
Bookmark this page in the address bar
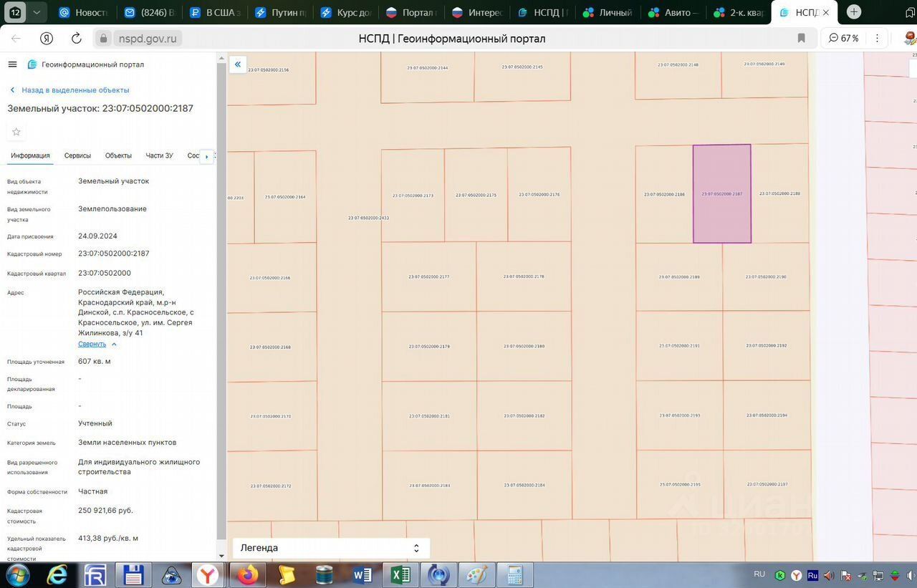(801, 39)
